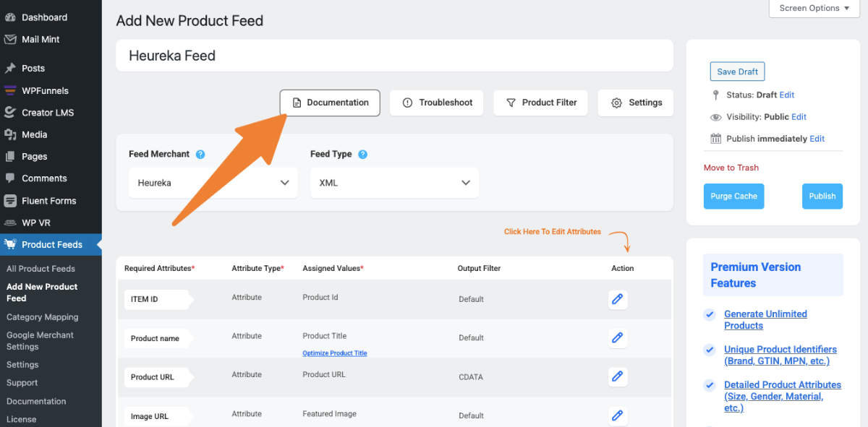Image resolution: width=868 pixels, height=427 pixels.
Task: Open Dashboard in the admin sidebar
Action: pos(44,17)
